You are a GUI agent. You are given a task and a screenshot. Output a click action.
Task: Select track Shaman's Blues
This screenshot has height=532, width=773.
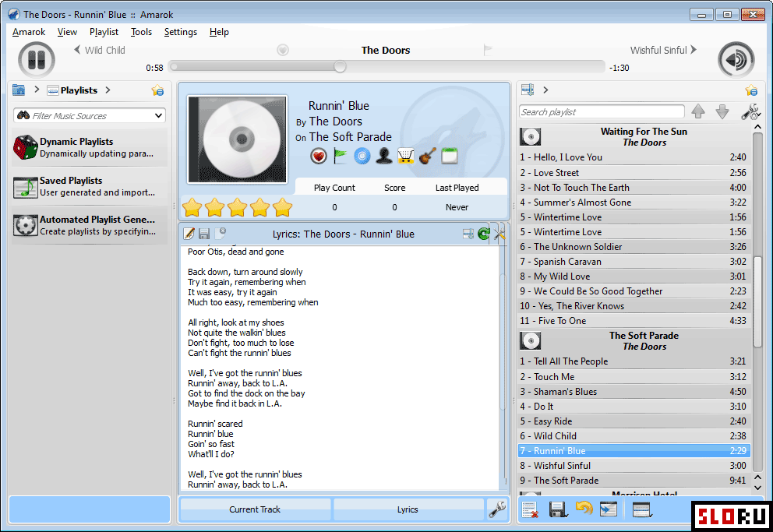pyautogui.click(x=634, y=392)
